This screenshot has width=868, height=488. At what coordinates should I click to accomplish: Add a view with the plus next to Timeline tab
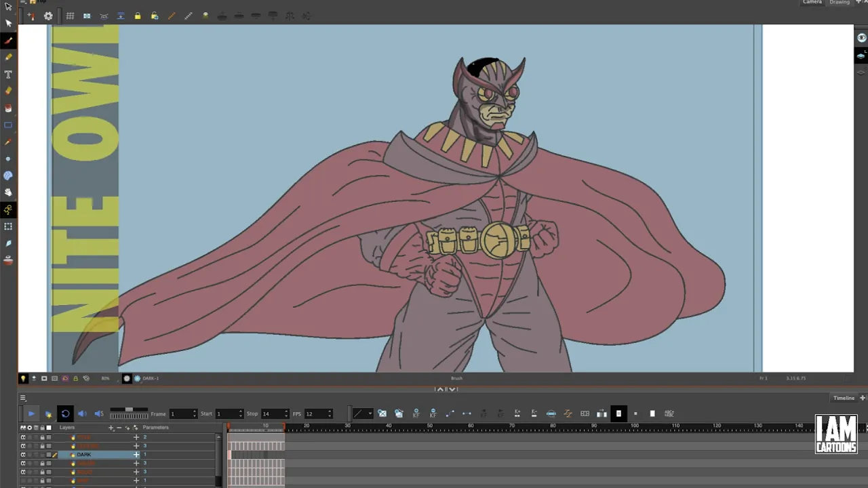(x=863, y=399)
